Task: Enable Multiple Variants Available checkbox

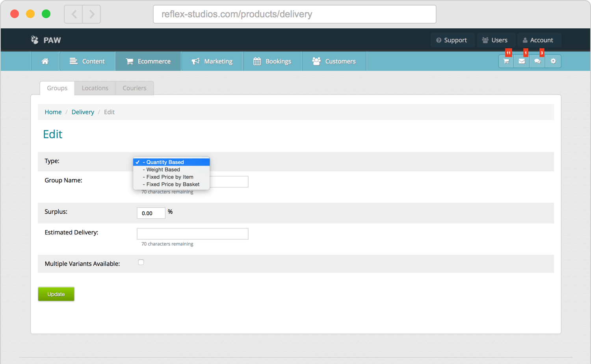Action: pos(141,262)
